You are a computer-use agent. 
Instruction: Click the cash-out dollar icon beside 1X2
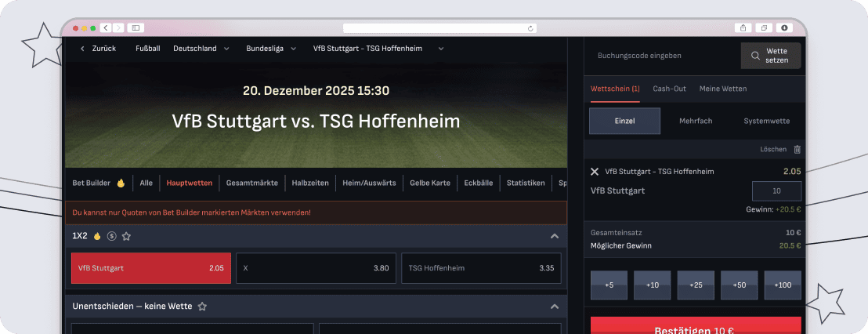112,236
